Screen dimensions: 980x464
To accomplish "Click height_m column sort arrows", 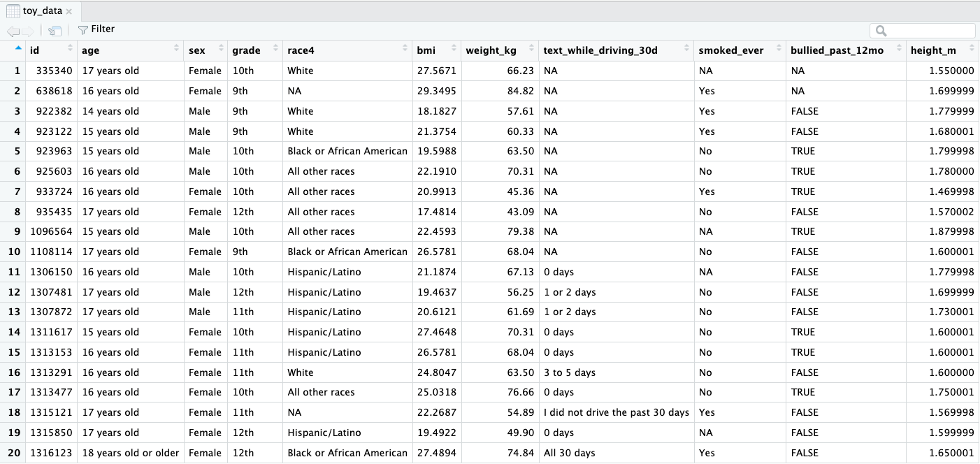I will [x=970, y=50].
